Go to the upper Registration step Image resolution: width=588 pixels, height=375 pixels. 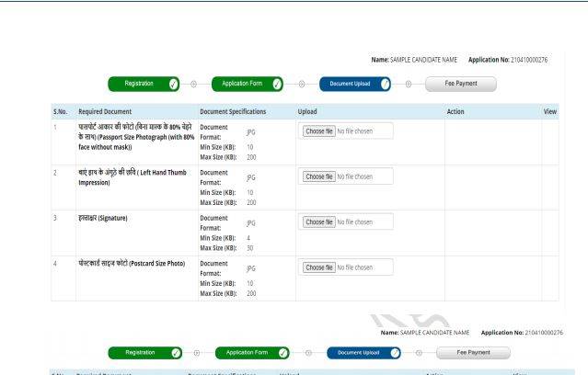click(140, 85)
